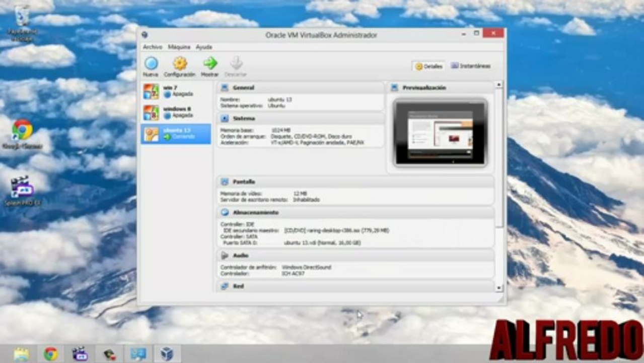Open the Ayuda menu
This screenshot has width=644, height=363.
[x=204, y=47]
